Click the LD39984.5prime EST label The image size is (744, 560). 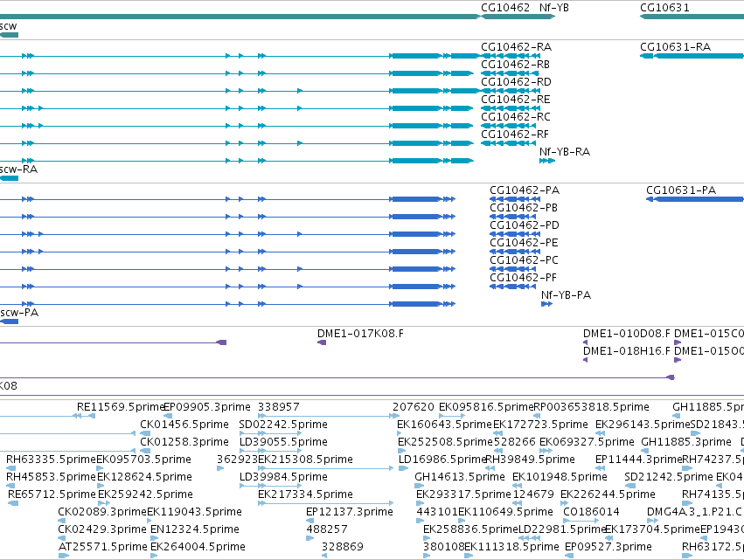(x=283, y=477)
